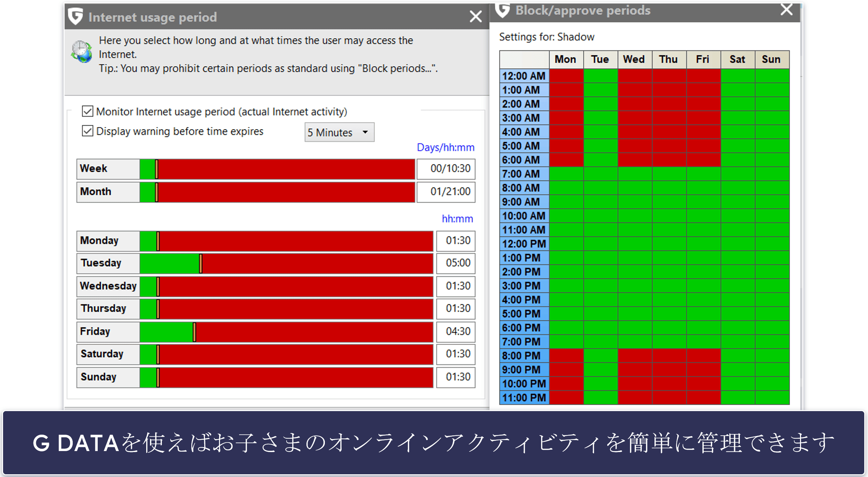Click the G DATA shield icon in Internet usage period title
Image resolution: width=868 pixels, height=477 pixels.
pos(75,16)
